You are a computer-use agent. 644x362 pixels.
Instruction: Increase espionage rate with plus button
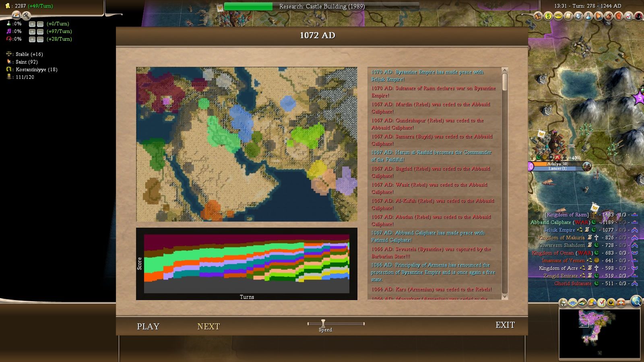32,39
